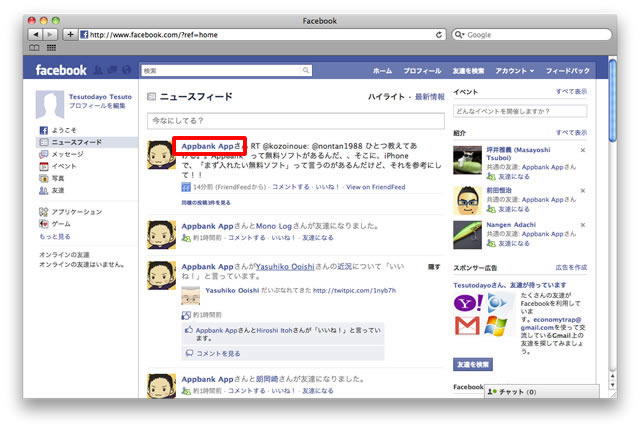Open Yasuhiko Ooishi link in the like story
This screenshot has width=640, height=430.
[285, 267]
